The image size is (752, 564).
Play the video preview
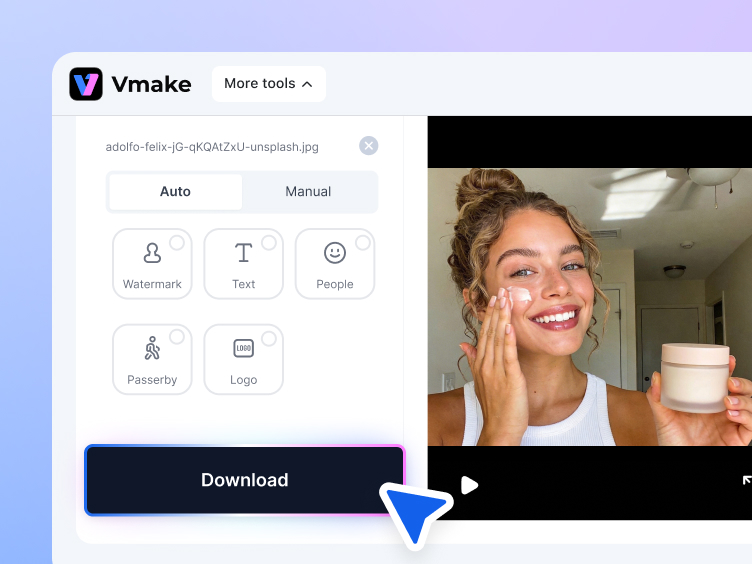point(469,485)
